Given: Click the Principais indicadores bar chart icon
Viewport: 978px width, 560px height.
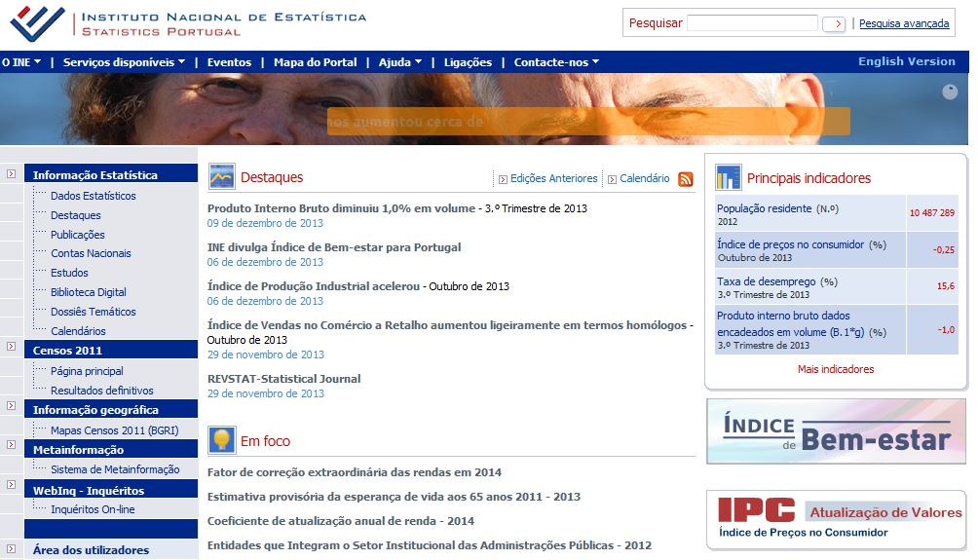Looking at the screenshot, I should [729, 177].
